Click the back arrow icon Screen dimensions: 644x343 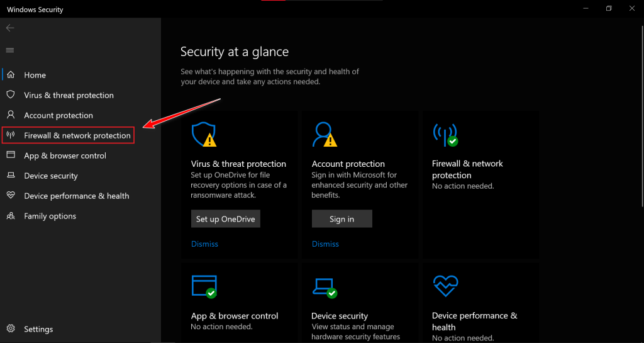[10, 28]
